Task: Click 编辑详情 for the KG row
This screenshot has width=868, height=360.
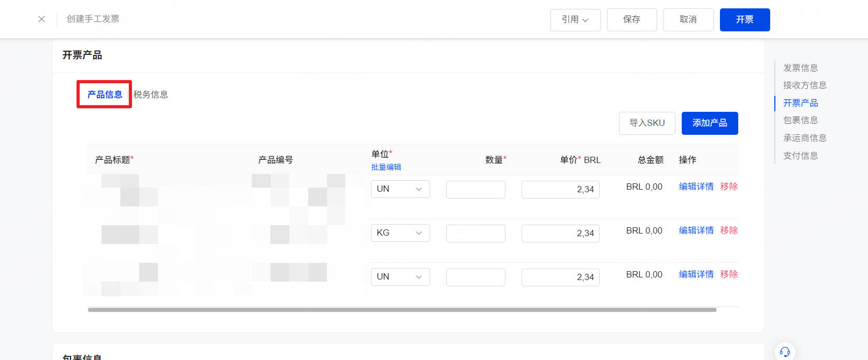Action: coord(696,230)
